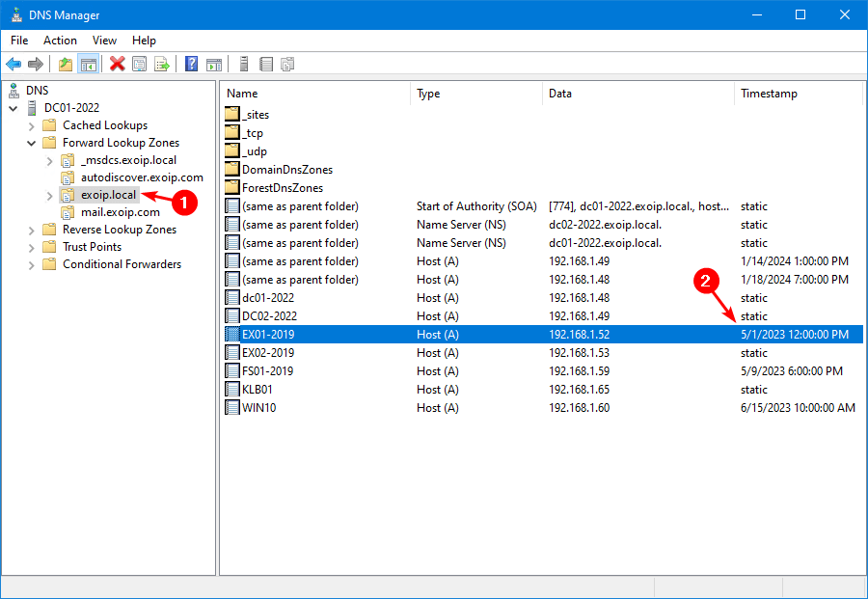This screenshot has width=868, height=599.
Task: Collapse the DC01-2022 server node
Action: coord(14,108)
